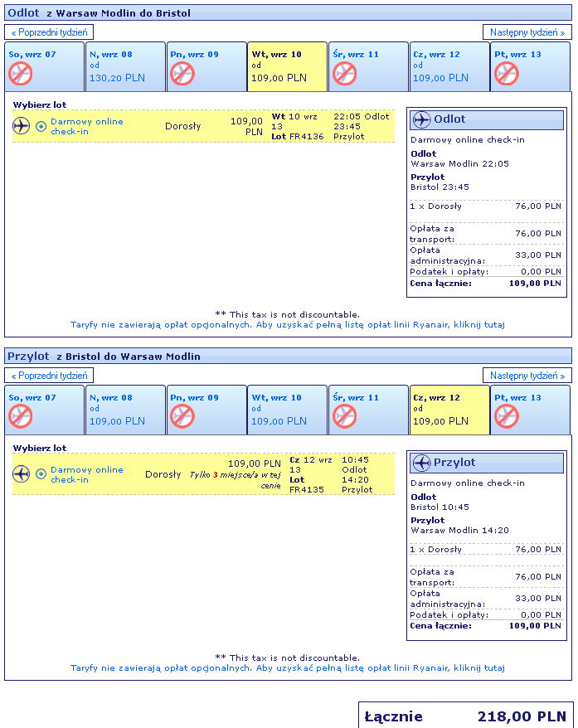
Task: Click total price 218,00 PLN
Action: [x=522, y=716]
